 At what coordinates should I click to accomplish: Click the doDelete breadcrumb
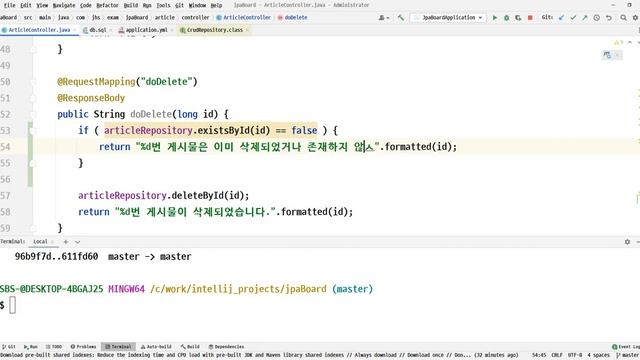click(x=293, y=18)
